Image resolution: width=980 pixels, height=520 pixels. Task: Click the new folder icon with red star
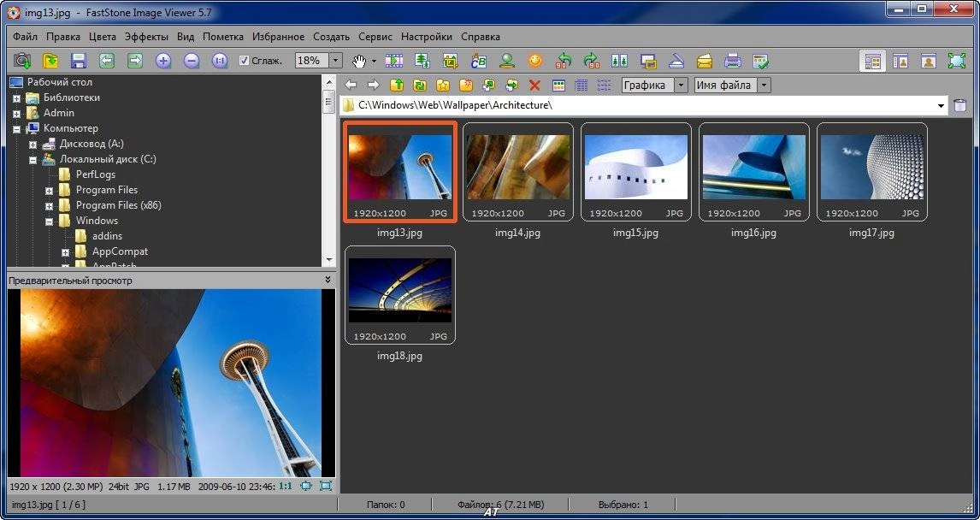(465, 85)
